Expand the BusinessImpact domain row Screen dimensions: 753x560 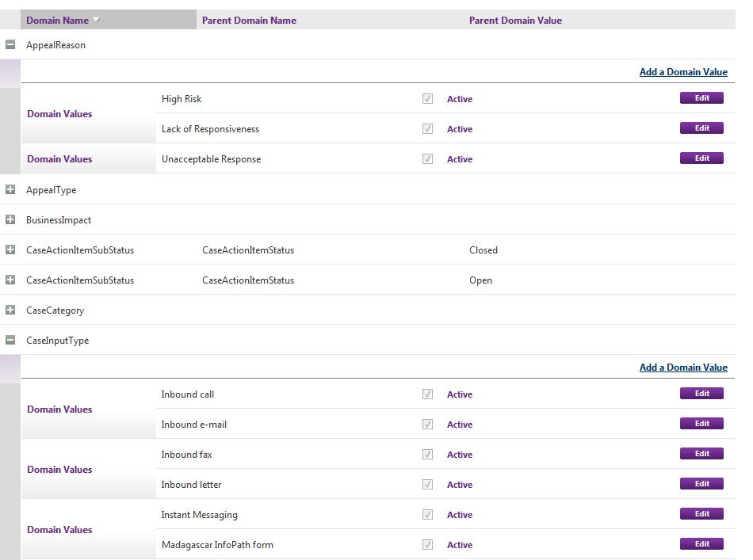[10, 220]
